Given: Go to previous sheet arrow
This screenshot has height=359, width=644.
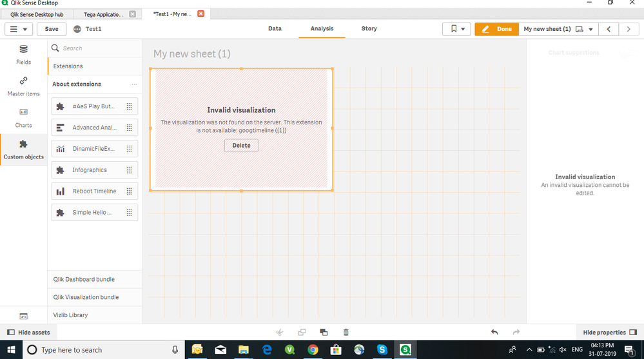Looking at the screenshot, I should tap(609, 29).
